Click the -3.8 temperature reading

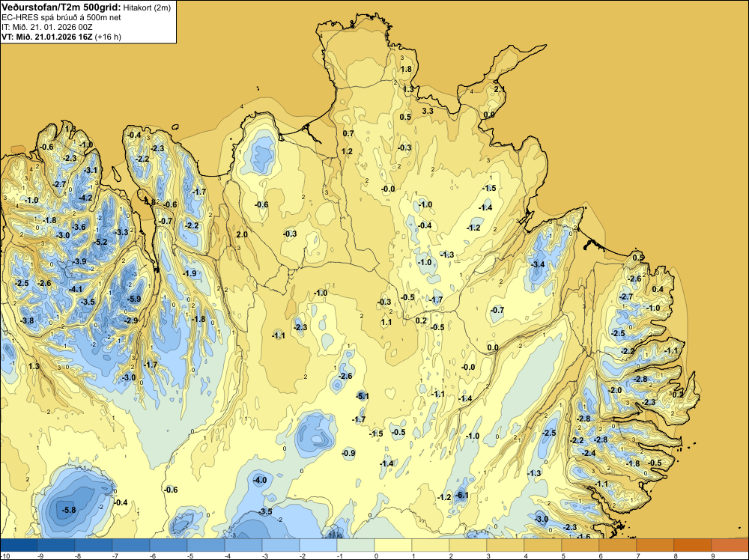pos(27,320)
